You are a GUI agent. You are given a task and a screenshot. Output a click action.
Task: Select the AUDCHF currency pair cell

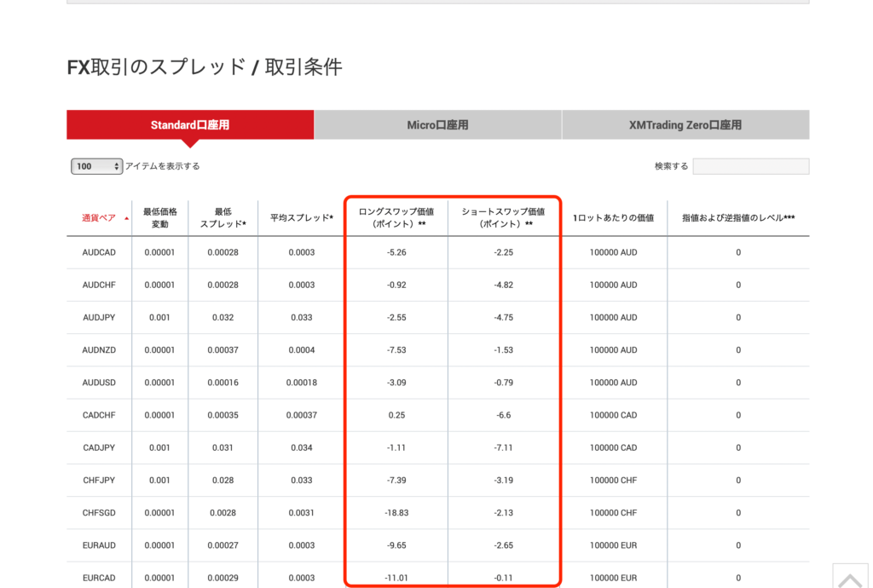coord(99,285)
